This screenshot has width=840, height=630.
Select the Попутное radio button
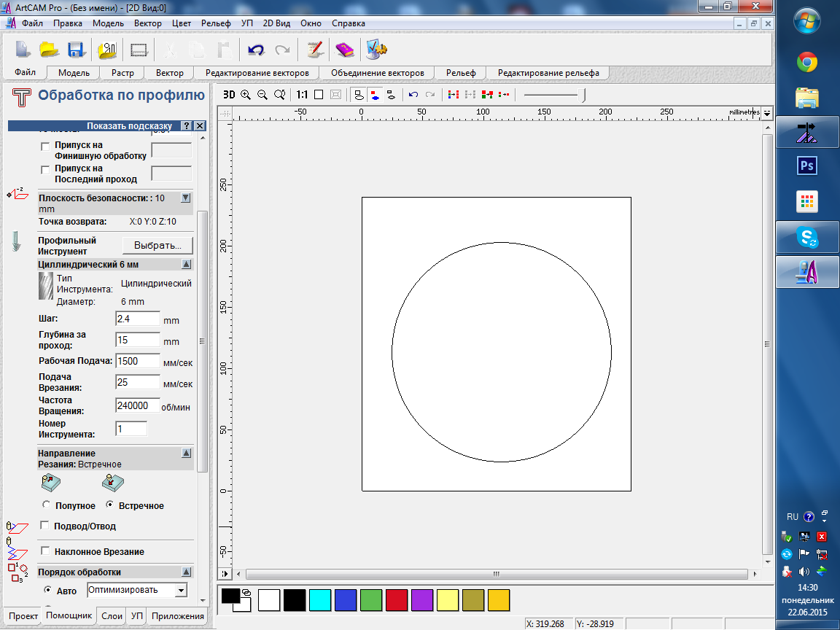pos(47,505)
